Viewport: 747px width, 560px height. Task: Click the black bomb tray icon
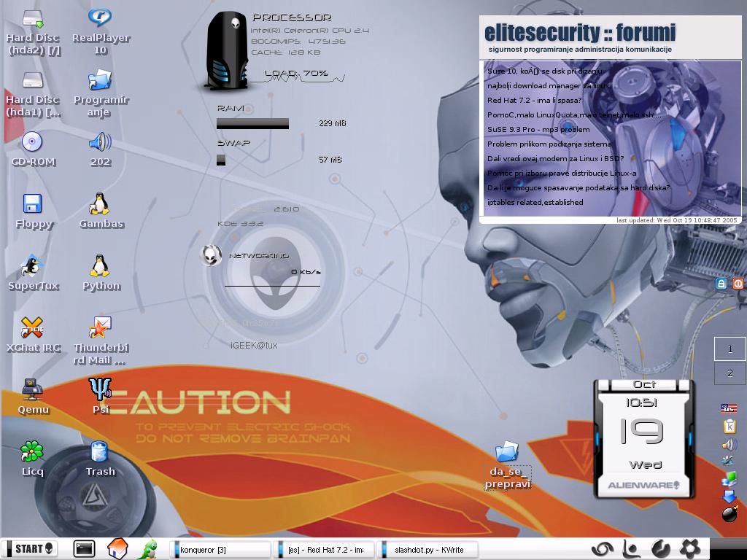(x=729, y=514)
